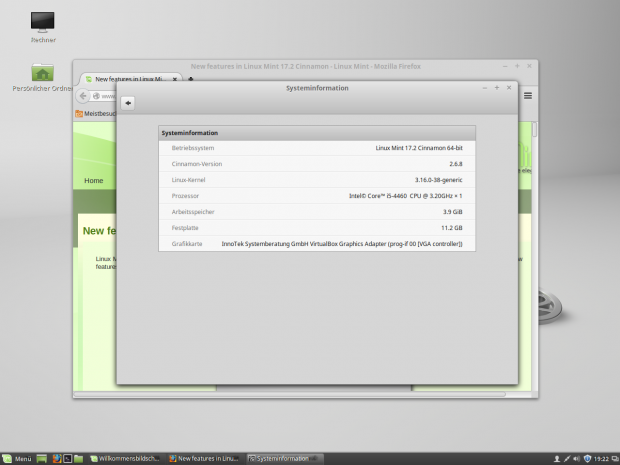Click the Intel Core i5-4460 processor value
Image resolution: width=620 pixels, height=465 pixels.
[405, 196]
